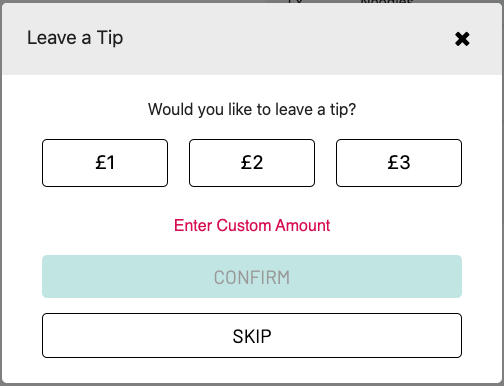Dismiss the dialog with the X icon
This screenshot has height=386, width=504.
(x=462, y=39)
